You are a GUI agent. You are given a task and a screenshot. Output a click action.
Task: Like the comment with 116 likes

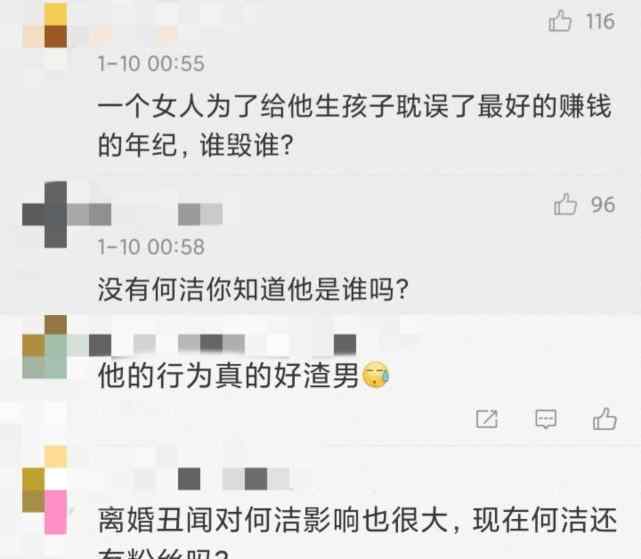point(560,21)
